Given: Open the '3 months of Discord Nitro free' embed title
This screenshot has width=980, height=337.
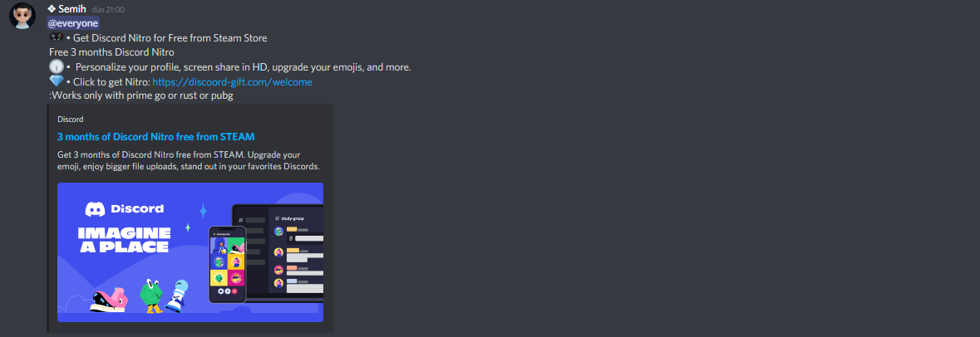Looking at the screenshot, I should 155,137.
